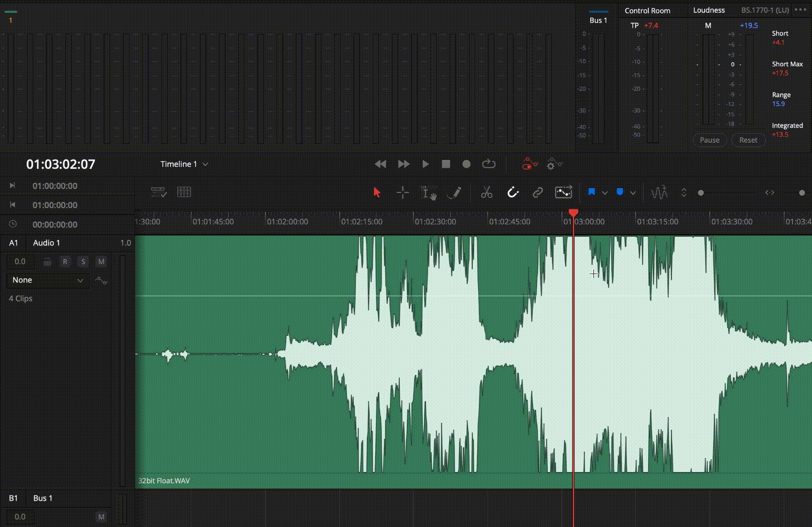The height and width of the screenshot is (527, 812).
Task: Open the None effects dropdown on Audio 1
Action: coord(47,280)
